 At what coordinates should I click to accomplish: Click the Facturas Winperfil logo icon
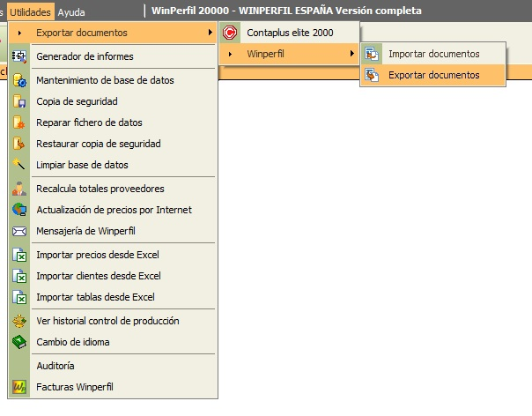pos(19,387)
